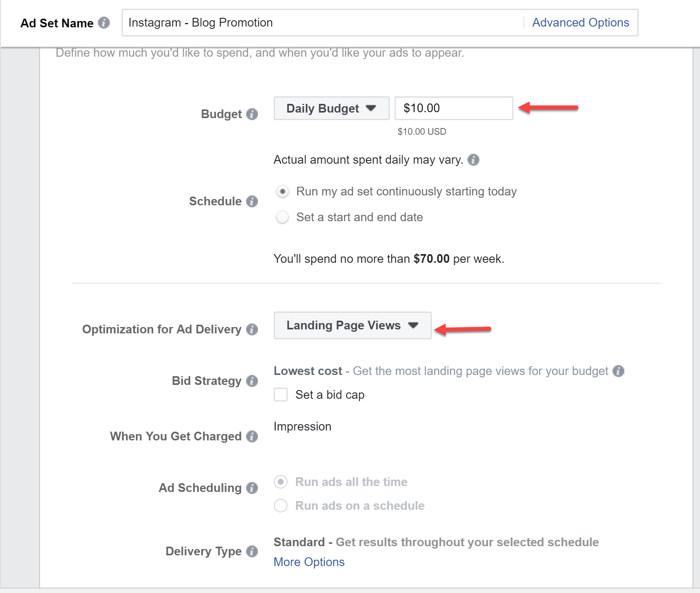Choose 'Run ads on a schedule' radio button
Viewport: 700px width, 593px height.
click(x=281, y=506)
